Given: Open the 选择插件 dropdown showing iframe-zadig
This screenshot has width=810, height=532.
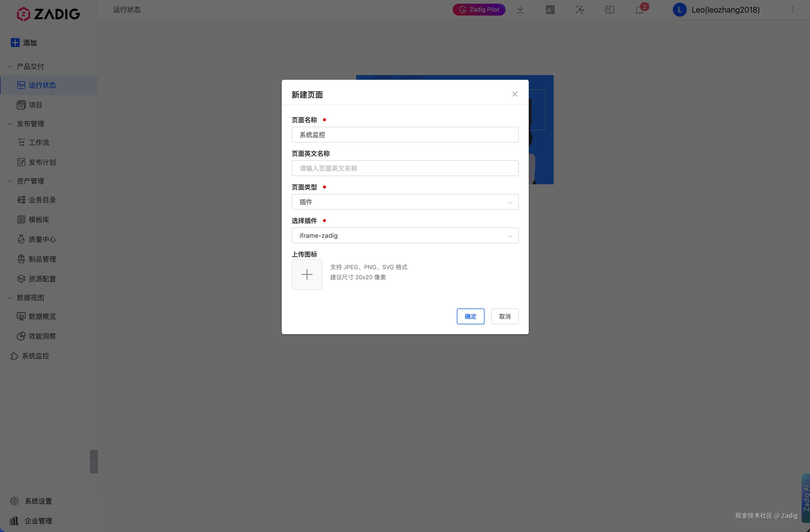Looking at the screenshot, I should tap(405, 236).
